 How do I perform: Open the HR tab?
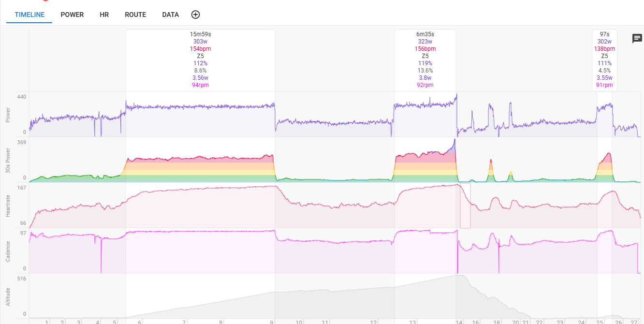pos(104,15)
